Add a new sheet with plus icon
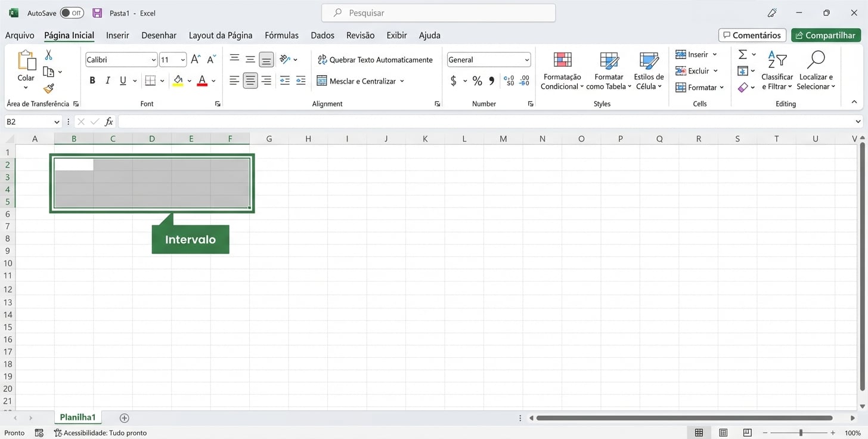 click(124, 418)
